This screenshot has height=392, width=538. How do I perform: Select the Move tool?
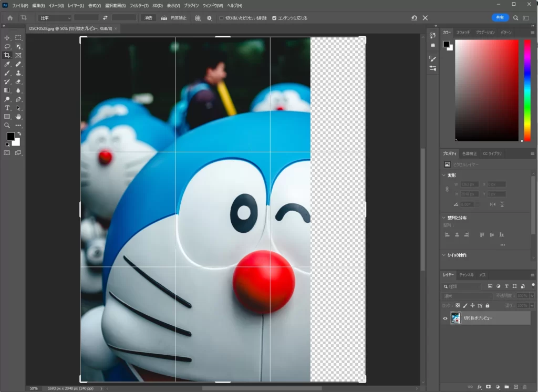7,38
